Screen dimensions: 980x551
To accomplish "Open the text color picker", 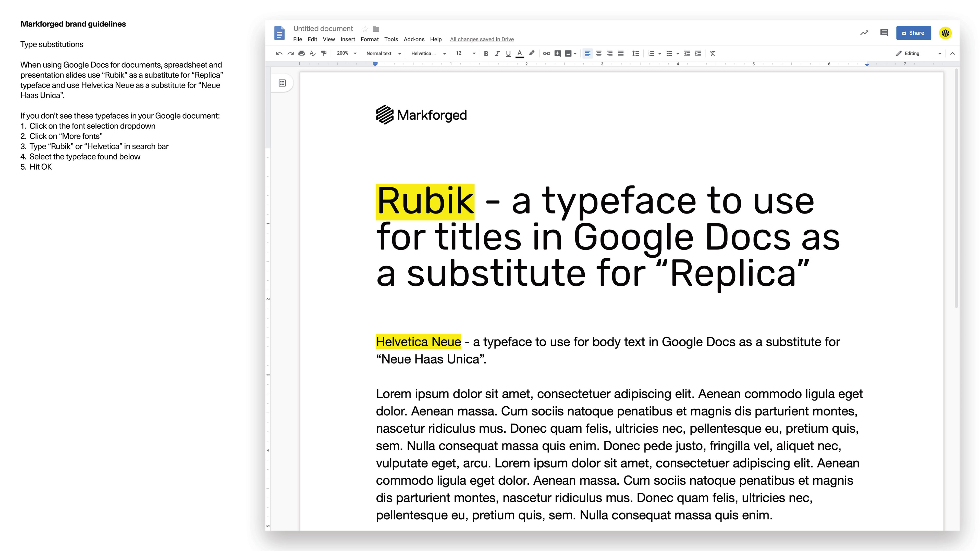I will 519,54.
